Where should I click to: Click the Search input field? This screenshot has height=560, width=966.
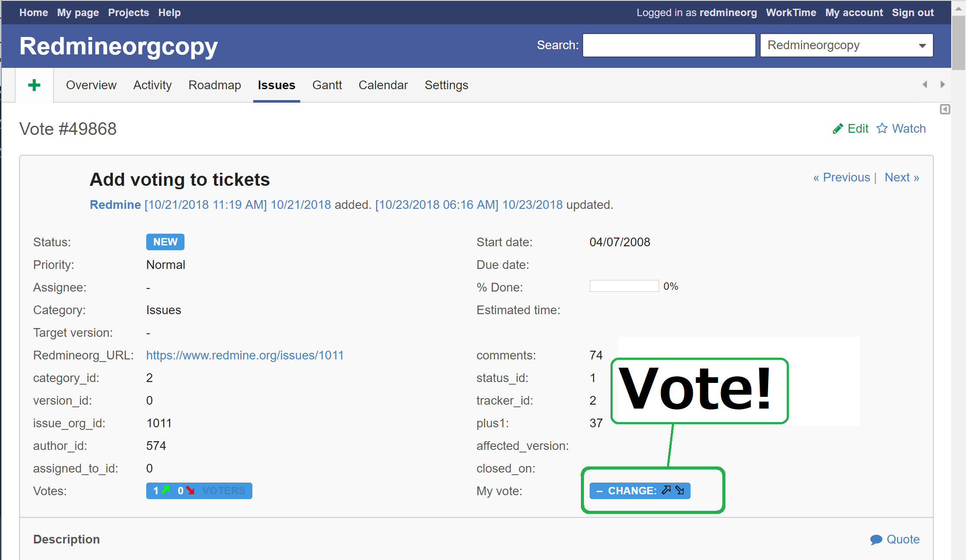pos(669,45)
